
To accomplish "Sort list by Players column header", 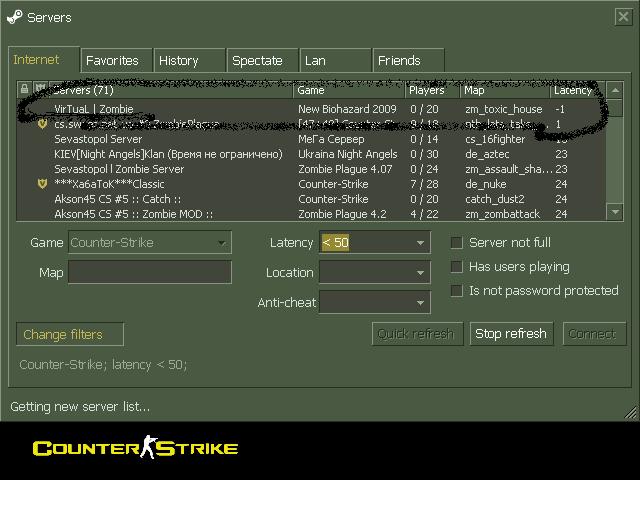I will coord(433,90).
